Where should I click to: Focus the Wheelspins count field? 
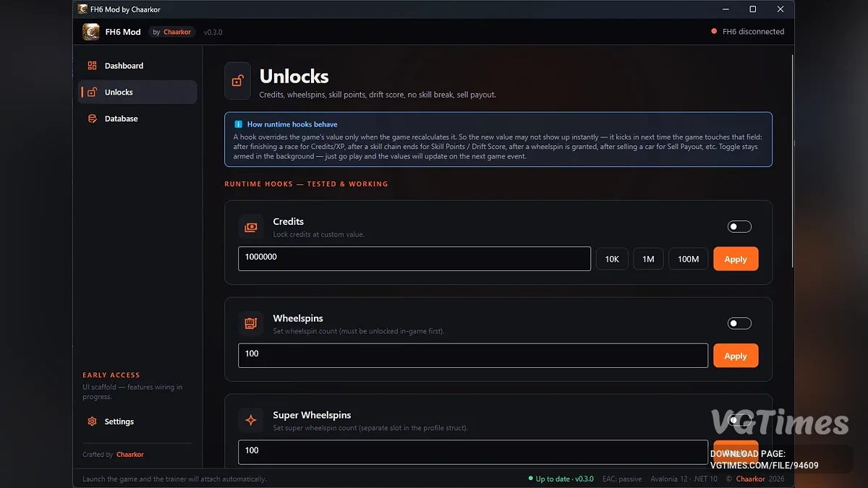(x=473, y=356)
